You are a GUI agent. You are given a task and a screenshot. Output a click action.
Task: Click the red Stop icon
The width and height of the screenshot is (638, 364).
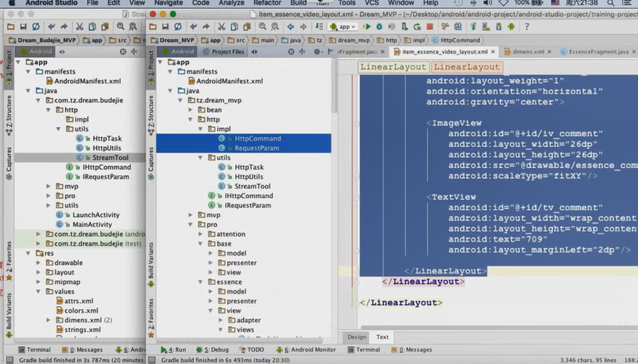430,27
